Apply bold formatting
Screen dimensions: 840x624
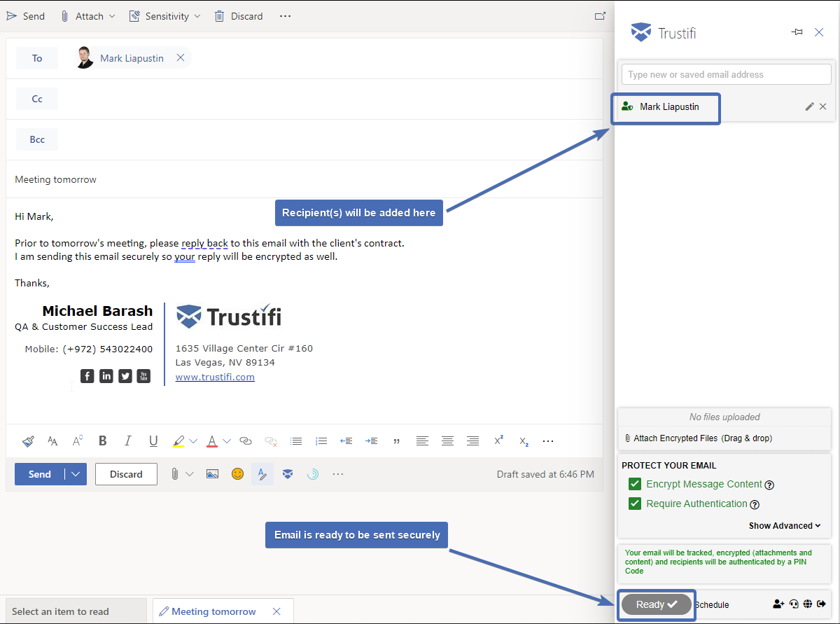(103, 441)
